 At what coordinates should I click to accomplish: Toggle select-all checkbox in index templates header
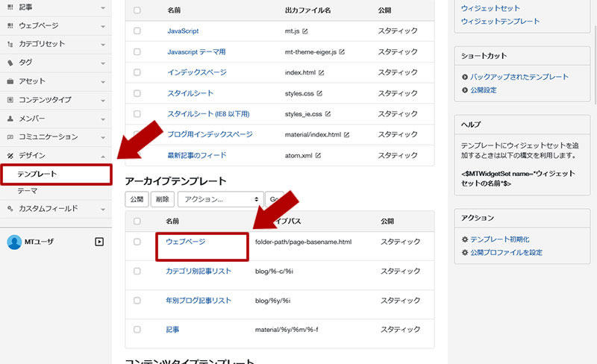[137, 10]
